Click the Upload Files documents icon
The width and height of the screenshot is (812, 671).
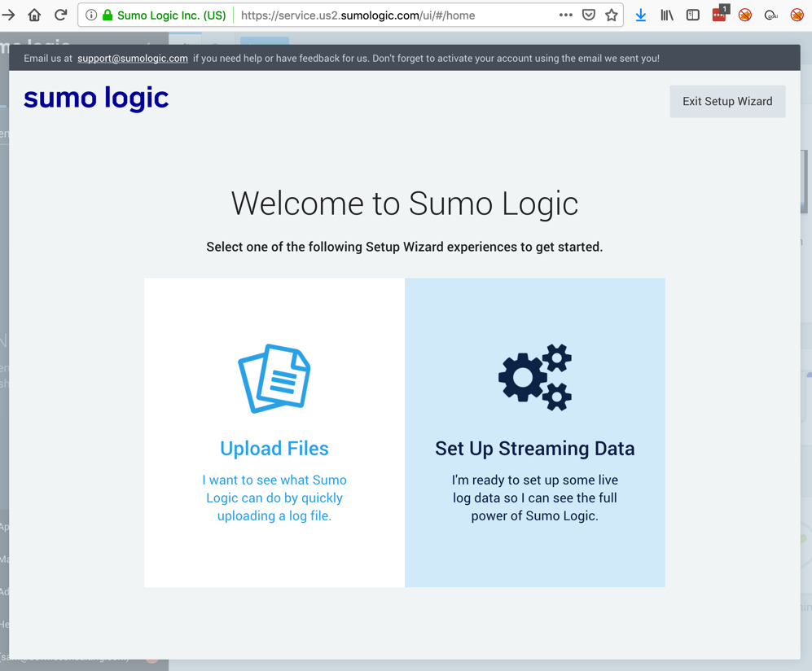tap(274, 379)
